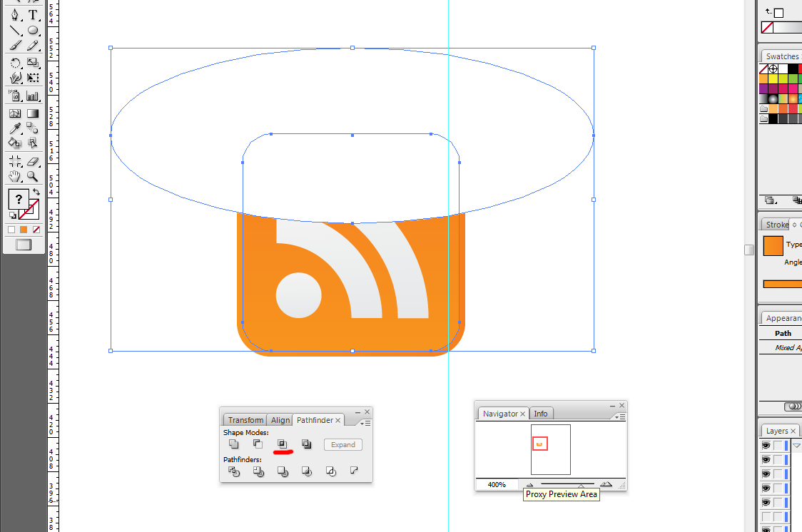Image resolution: width=802 pixels, height=532 pixels.
Task: Open the Swatch Libraries menu
Action: (771, 200)
